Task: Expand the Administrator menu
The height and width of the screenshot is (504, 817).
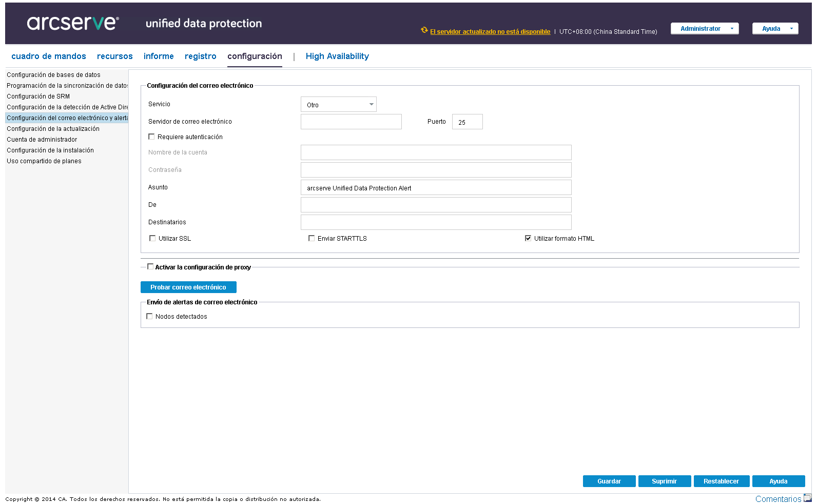Action: coord(705,29)
